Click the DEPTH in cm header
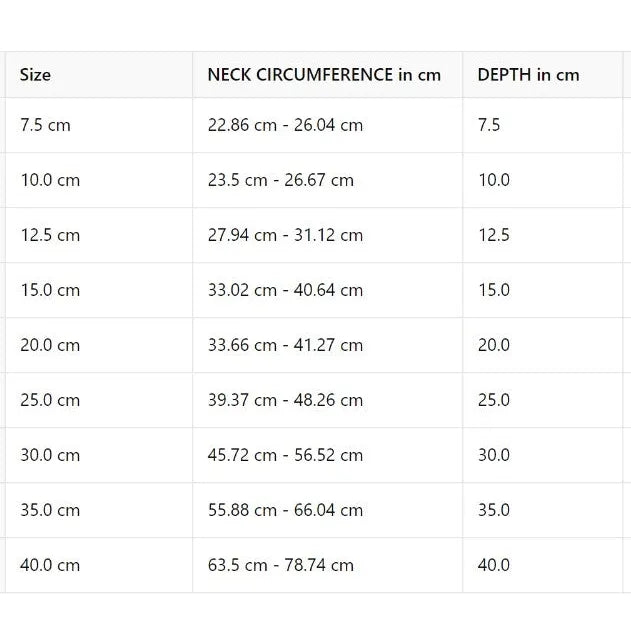The image size is (631, 631). coord(528,75)
